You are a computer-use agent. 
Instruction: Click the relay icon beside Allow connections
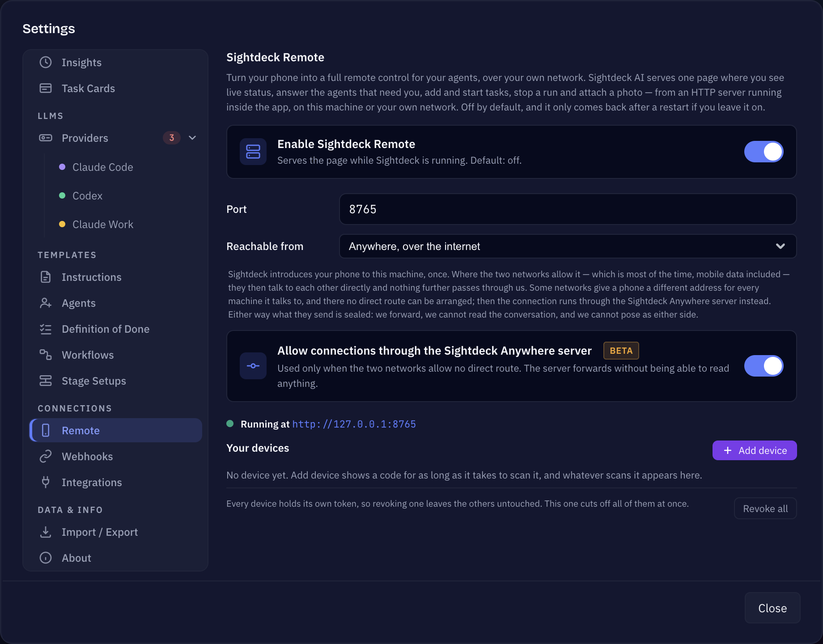coord(253,366)
